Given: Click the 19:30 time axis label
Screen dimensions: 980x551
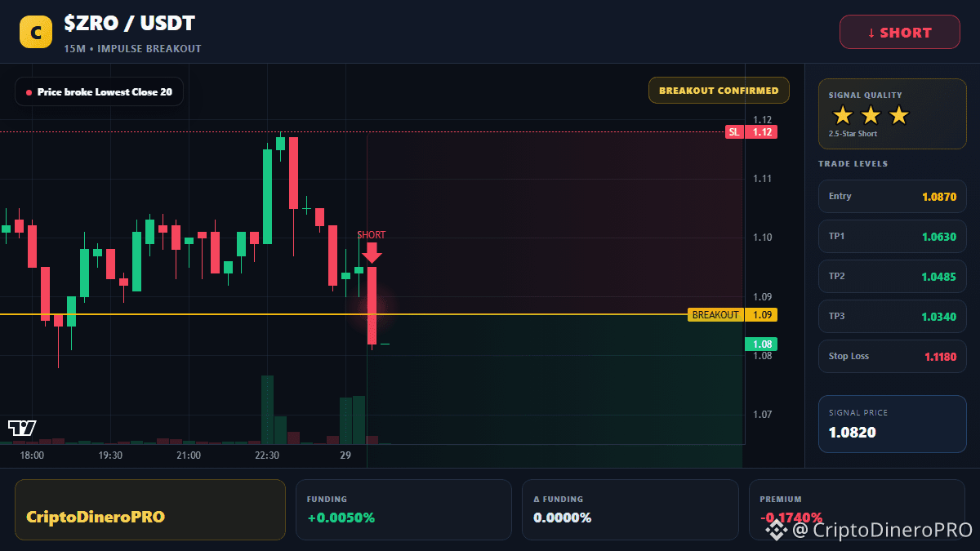Looking at the screenshot, I should (110, 455).
